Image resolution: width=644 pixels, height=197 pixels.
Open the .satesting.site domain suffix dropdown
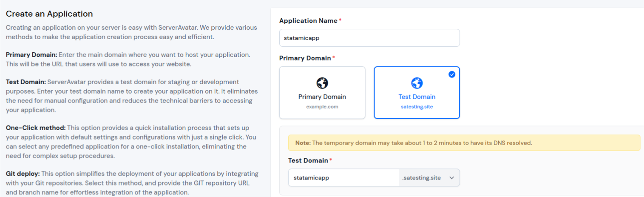click(x=429, y=178)
